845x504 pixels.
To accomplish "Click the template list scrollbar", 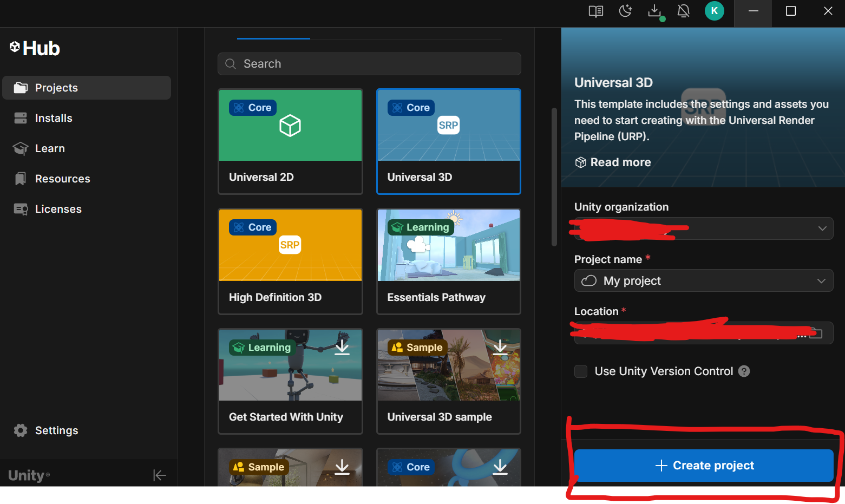I will [x=554, y=177].
